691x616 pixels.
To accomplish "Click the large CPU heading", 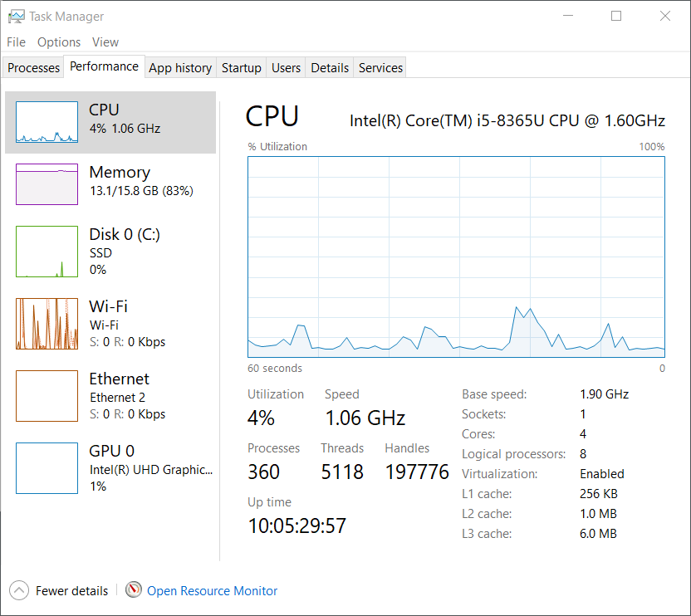I will [x=272, y=117].
